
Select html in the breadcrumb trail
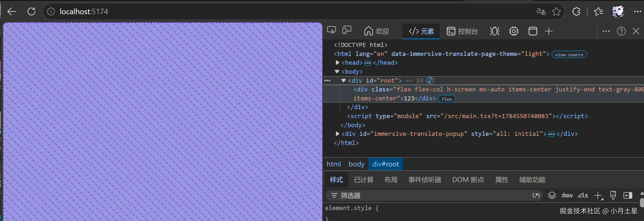[334, 164]
